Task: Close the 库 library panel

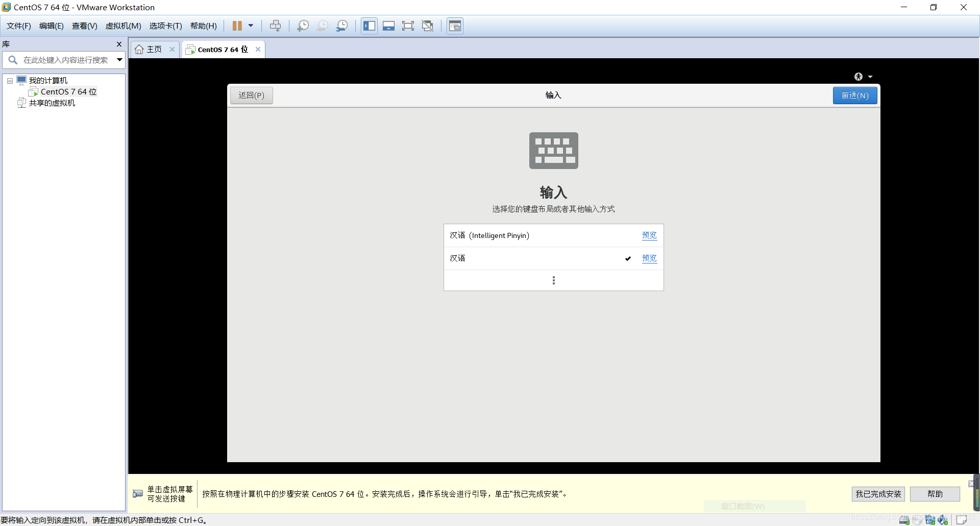Action: pos(119,44)
